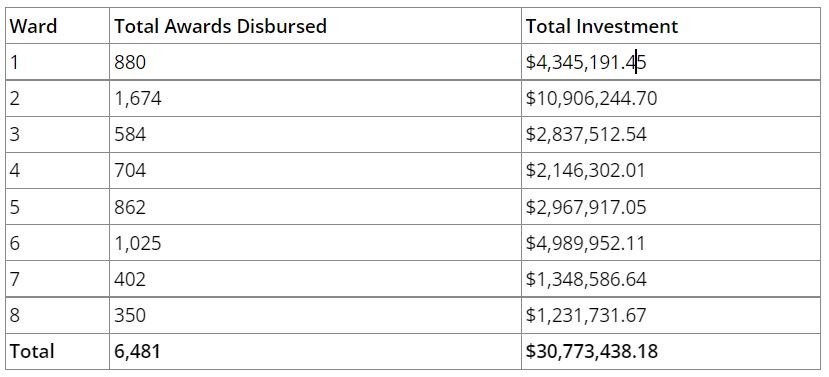829x377 pixels.
Task: Click the $10,906,244.70 cell
Action: [670, 98]
